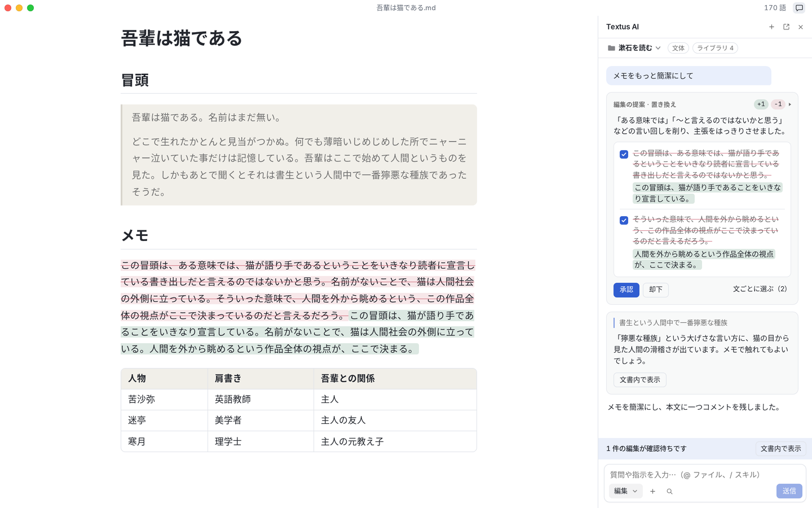This screenshot has width=812, height=508.
Task: Select the ライブラリ 4 chip
Action: tap(715, 48)
